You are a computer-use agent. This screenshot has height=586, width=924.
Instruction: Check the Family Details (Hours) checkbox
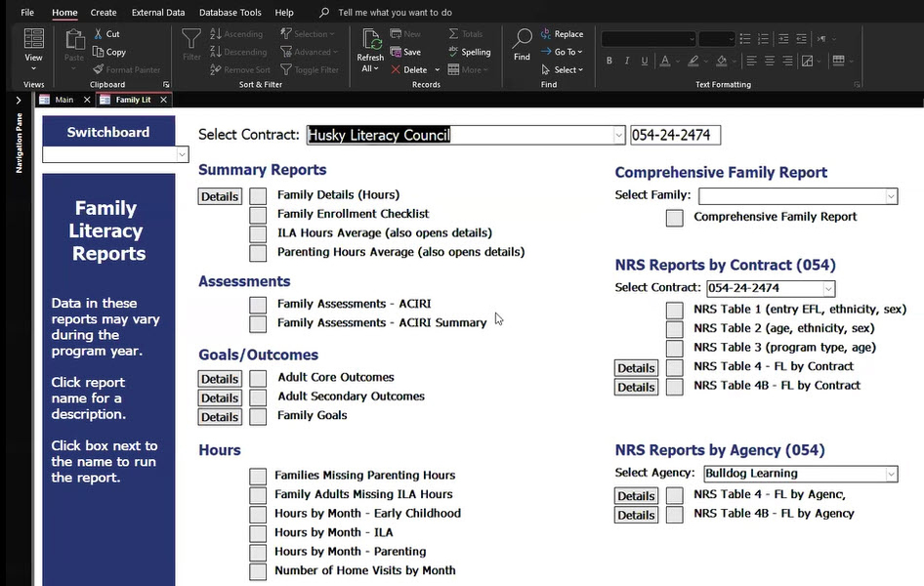(258, 195)
